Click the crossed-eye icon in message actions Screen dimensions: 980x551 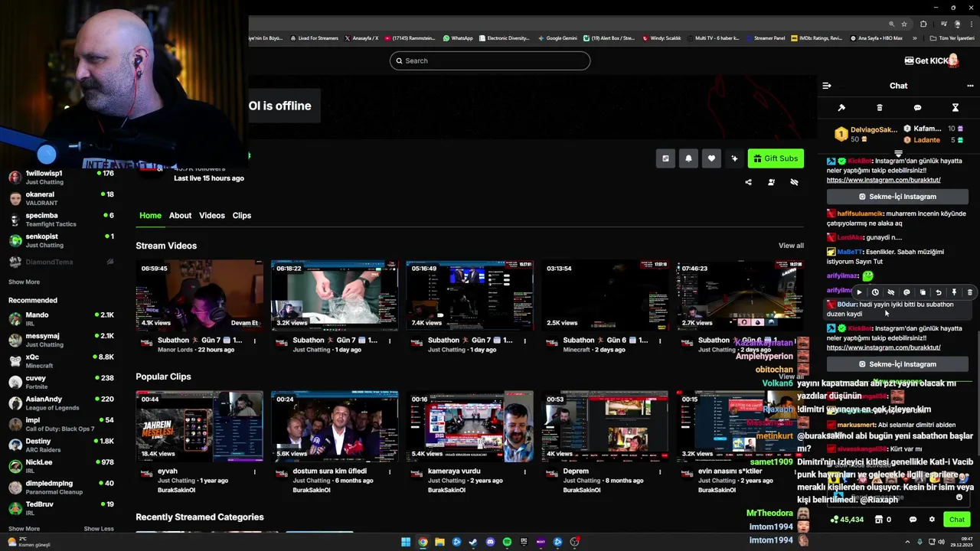[x=890, y=292]
